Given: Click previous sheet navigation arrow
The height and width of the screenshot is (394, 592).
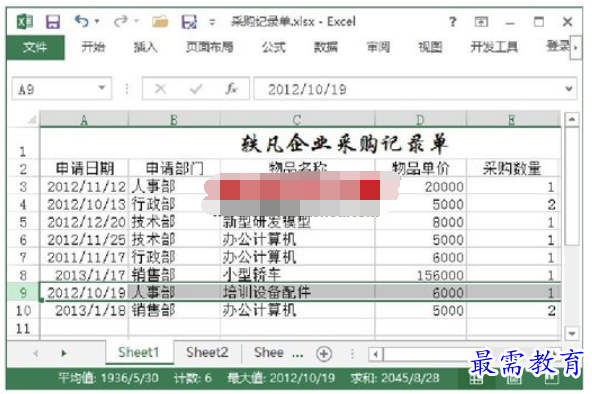Looking at the screenshot, I should click(x=35, y=354).
